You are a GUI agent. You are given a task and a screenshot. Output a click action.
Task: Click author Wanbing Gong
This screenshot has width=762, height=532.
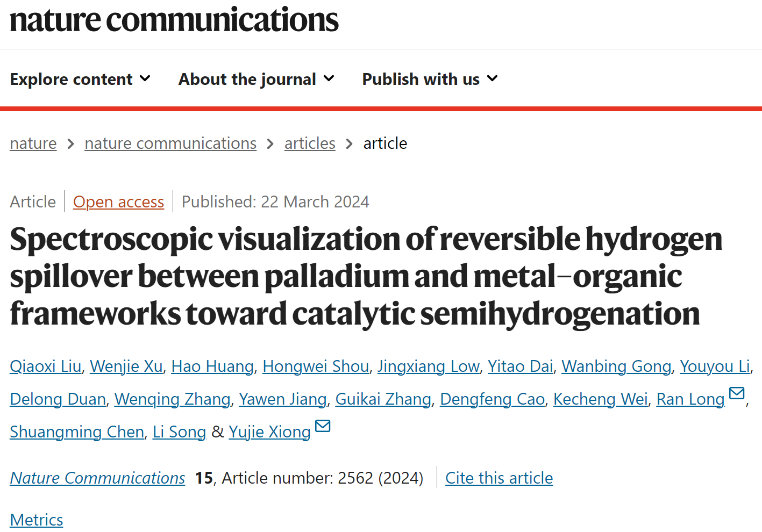(616, 366)
